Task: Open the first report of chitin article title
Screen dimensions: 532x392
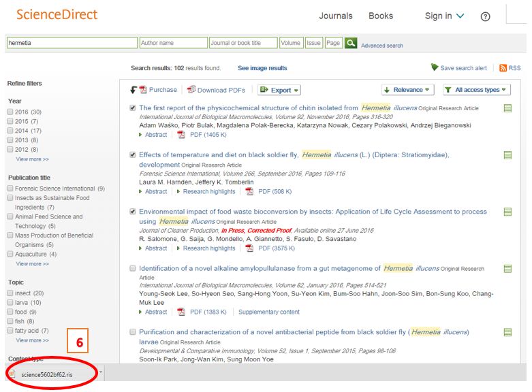Action: tap(278, 108)
